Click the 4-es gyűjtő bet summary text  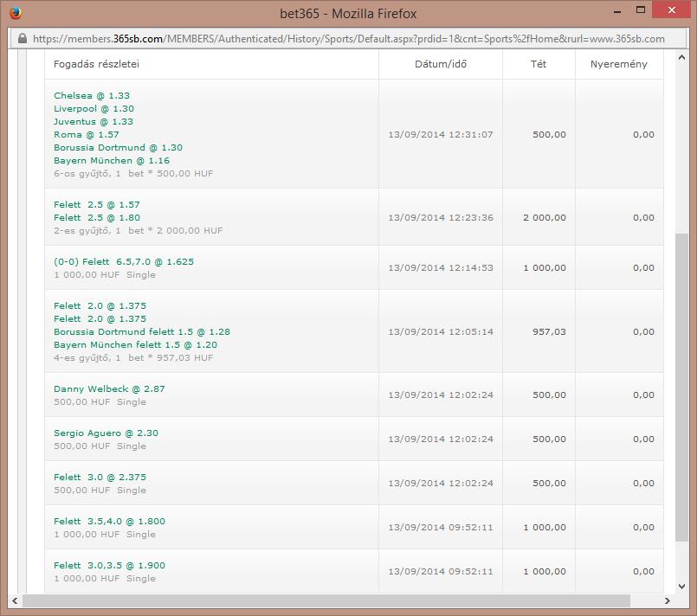tap(133, 358)
